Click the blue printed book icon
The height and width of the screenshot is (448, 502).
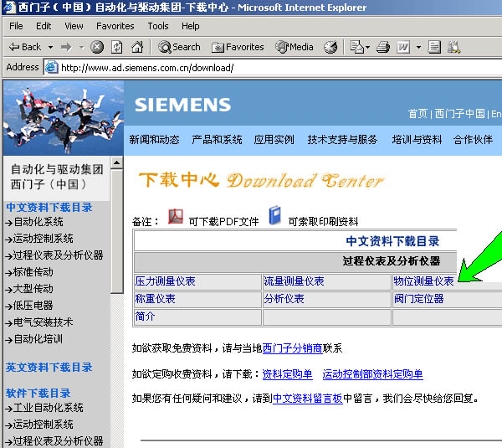click(x=274, y=215)
